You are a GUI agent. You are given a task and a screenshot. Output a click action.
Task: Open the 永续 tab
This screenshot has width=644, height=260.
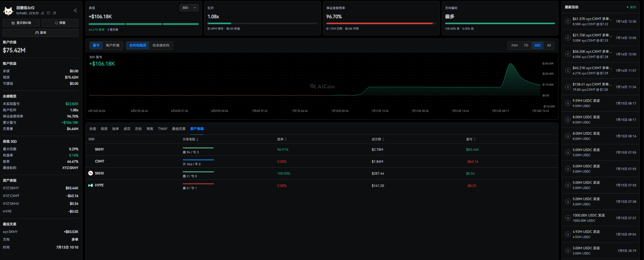[92, 129]
